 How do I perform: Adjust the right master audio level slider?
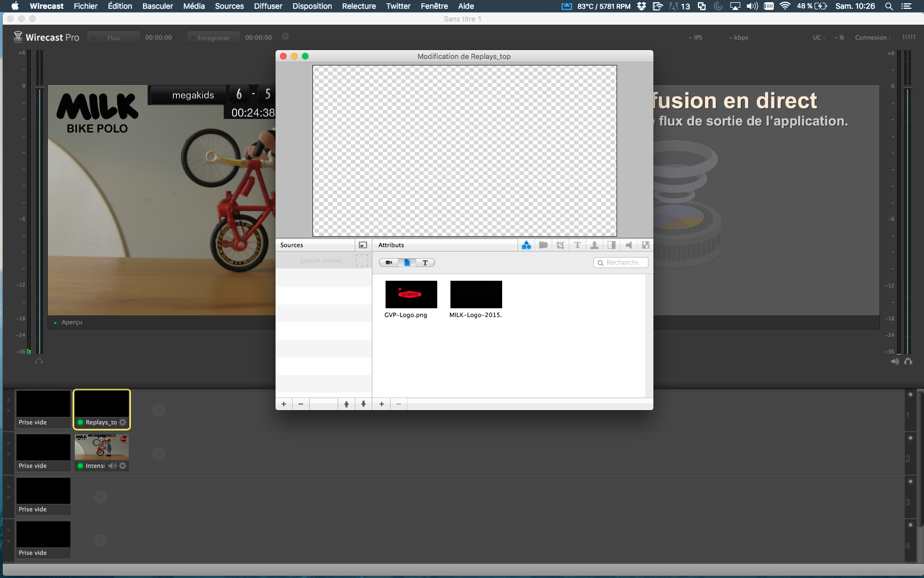click(x=907, y=87)
